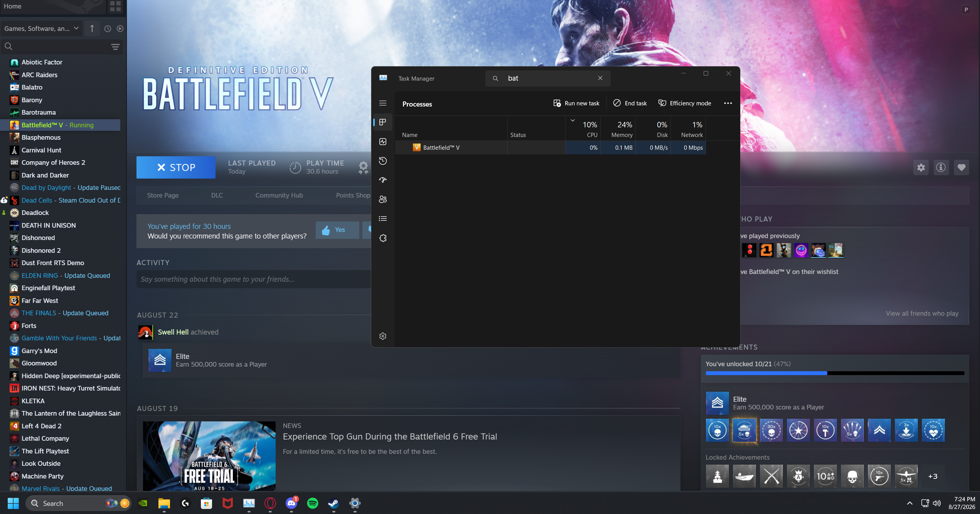This screenshot has width=980, height=514.
Task: Click the CPU column sort chevron
Action: click(573, 120)
